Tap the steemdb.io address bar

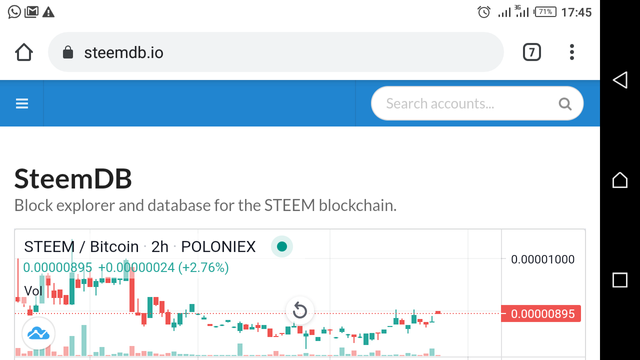pos(276,52)
